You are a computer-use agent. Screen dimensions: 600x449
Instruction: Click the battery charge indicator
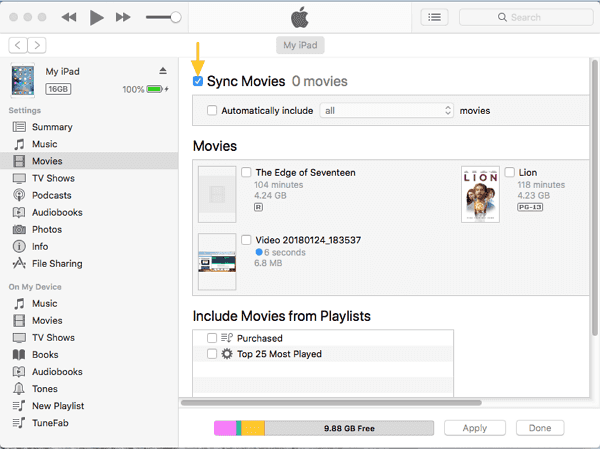pos(155,89)
